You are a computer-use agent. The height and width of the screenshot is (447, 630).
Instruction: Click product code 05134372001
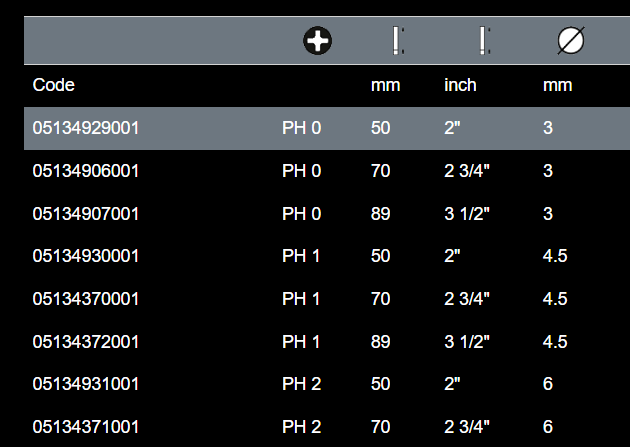(86, 342)
